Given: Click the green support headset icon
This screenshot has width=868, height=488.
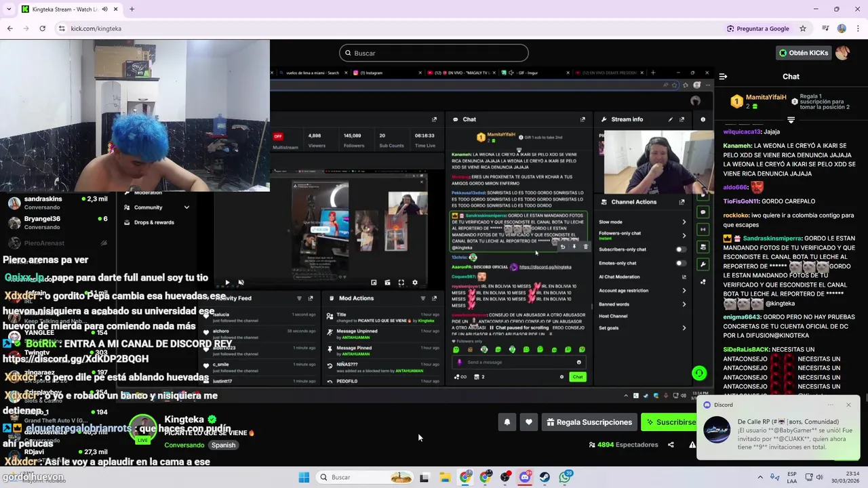Looking at the screenshot, I should click(x=699, y=373).
